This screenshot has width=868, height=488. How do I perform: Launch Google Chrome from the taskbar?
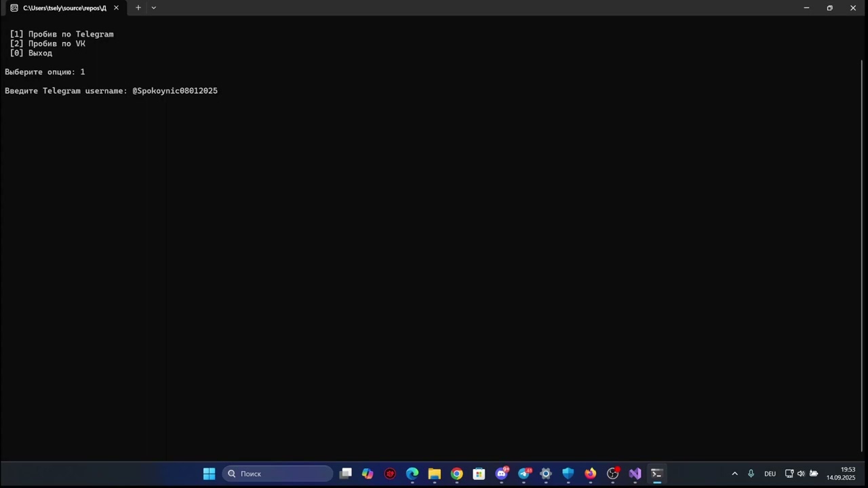(x=457, y=474)
